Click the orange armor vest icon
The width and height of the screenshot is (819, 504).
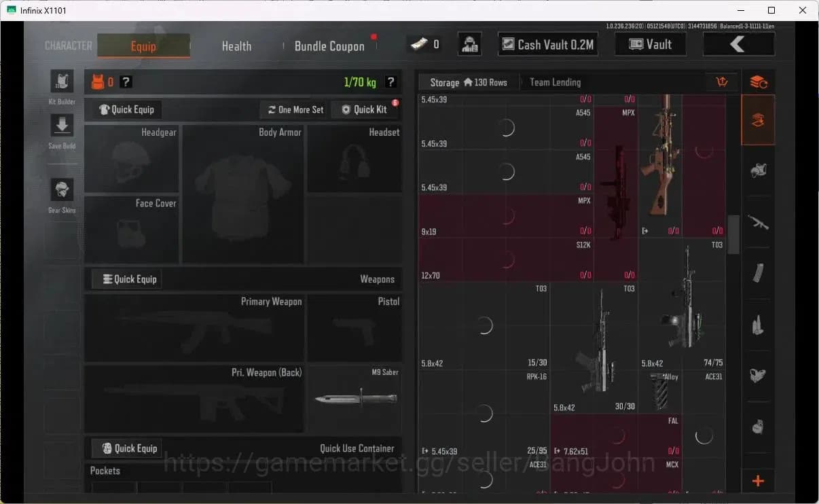(98, 82)
